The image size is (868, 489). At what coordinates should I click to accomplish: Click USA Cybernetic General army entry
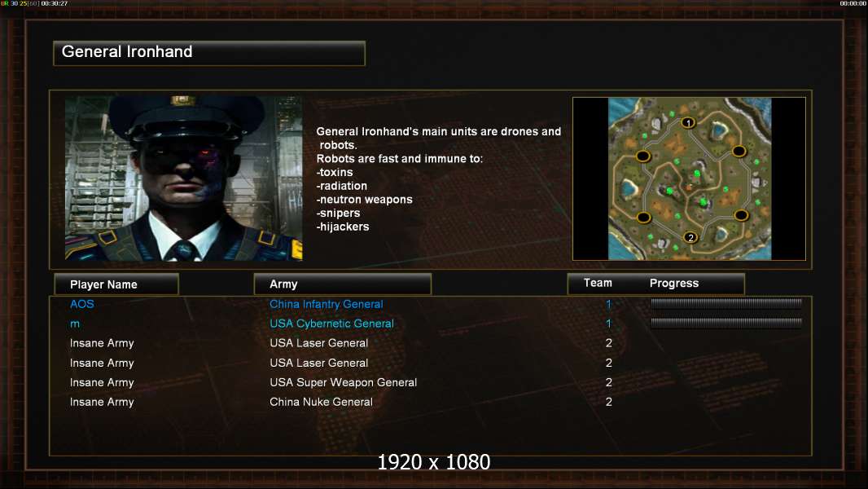pos(331,324)
